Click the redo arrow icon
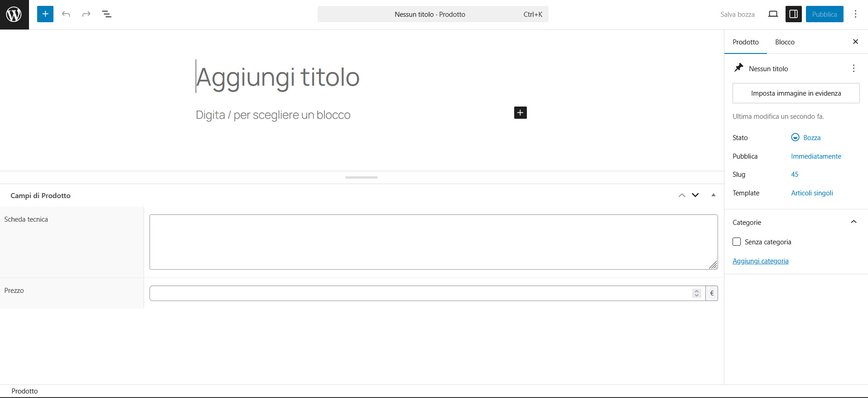 coord(86,14)
